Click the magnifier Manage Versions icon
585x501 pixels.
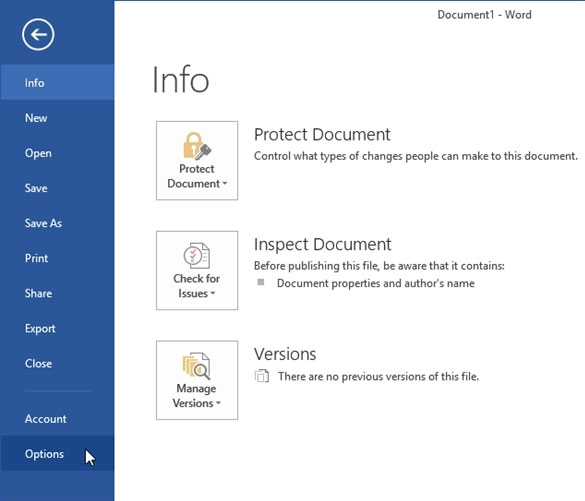[197, 366]
